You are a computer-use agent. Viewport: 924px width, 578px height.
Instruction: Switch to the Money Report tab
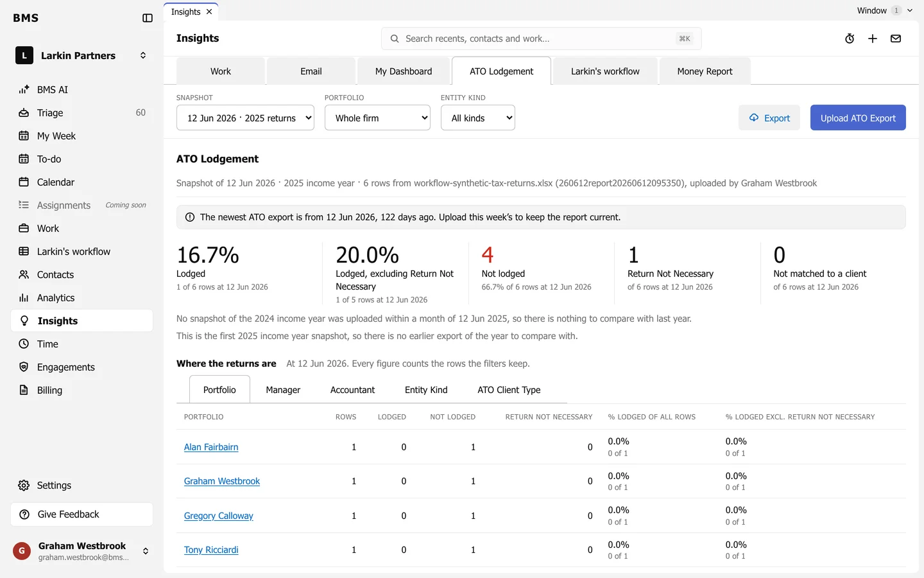705,71
